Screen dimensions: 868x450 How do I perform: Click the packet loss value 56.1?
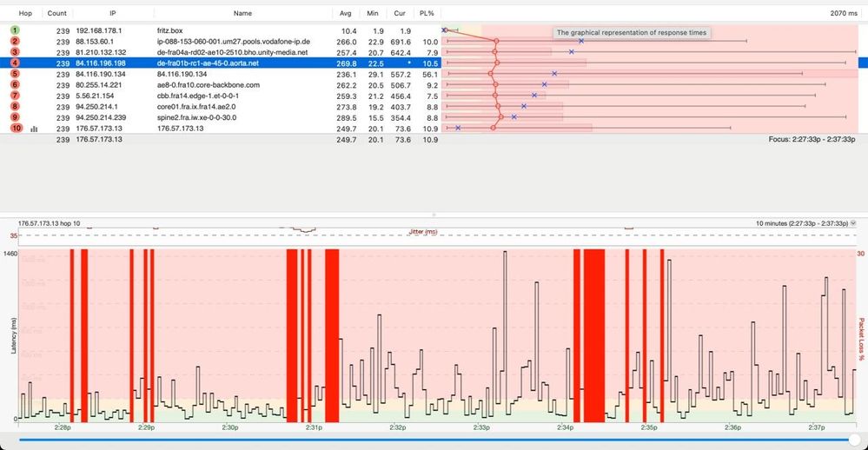430,74
